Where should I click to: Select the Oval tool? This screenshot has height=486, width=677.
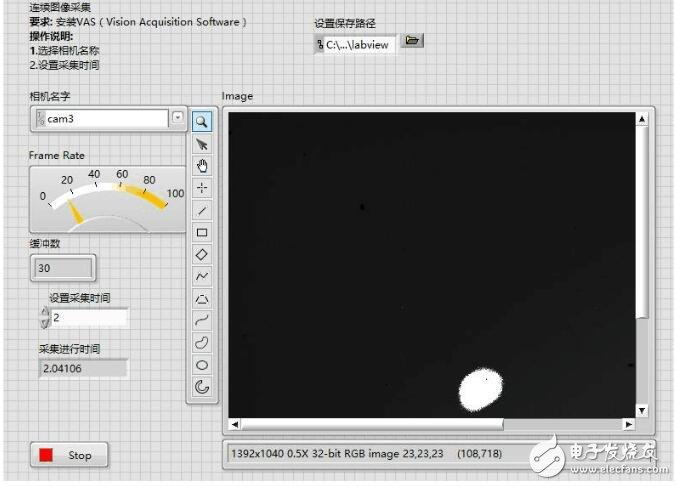pos(202,365)
